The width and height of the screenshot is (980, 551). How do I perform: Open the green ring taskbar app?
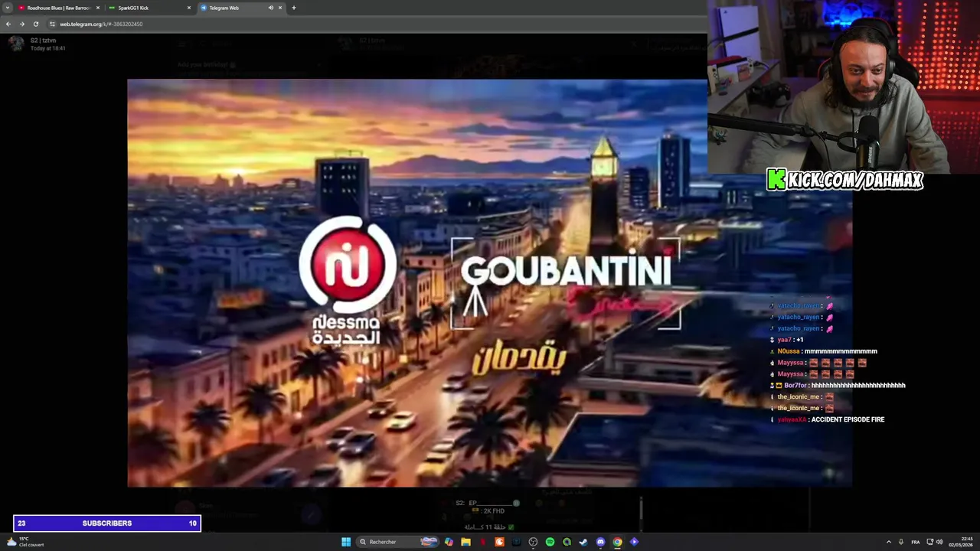coord(567,542)
